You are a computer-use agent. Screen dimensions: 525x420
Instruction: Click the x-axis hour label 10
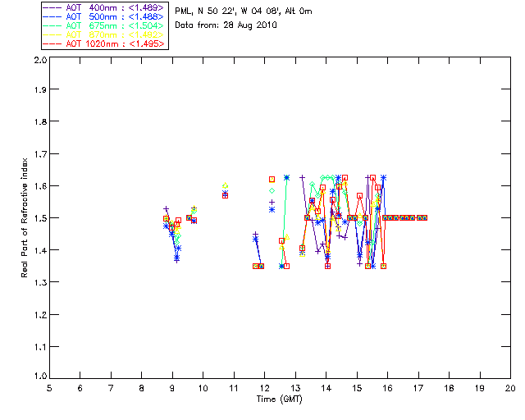pos(203,388)
